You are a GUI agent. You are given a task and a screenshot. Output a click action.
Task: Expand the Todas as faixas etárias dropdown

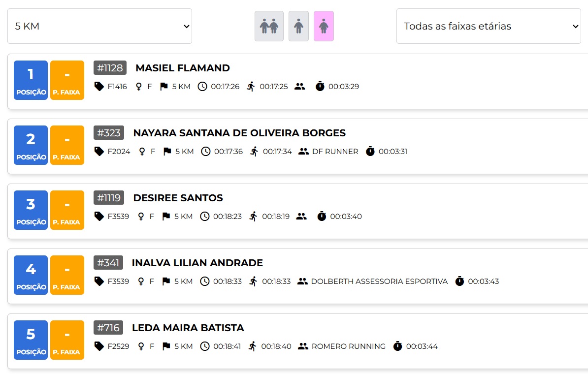coord(489,26)
